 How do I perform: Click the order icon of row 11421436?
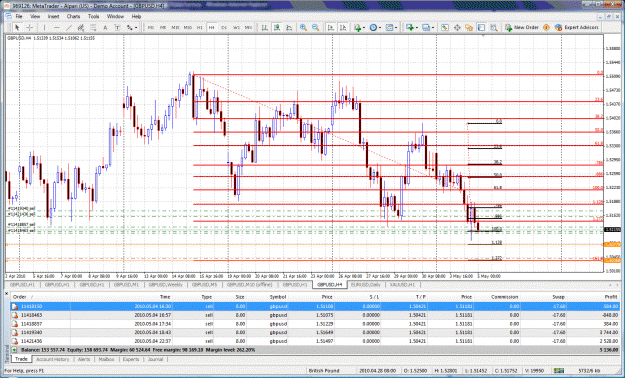pos(15,341)
